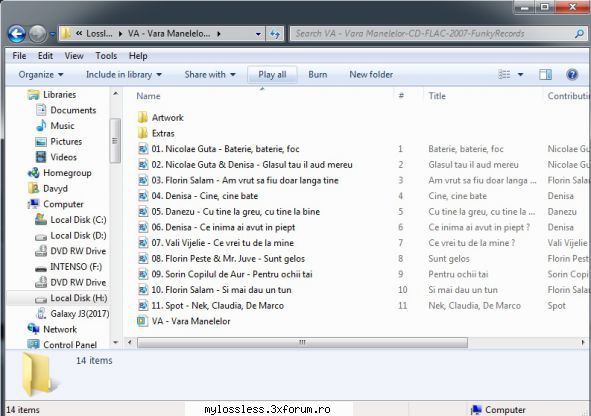Click the Back navigation arrow
The width and height of the screenshot is (591, 416).
17,34
